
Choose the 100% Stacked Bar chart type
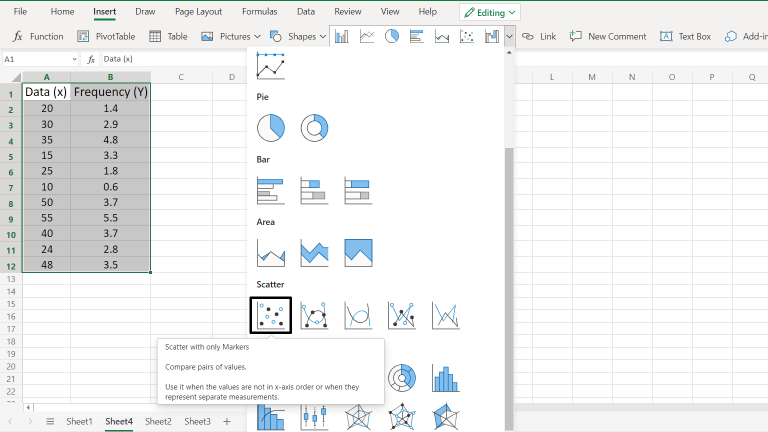point(358,191)
